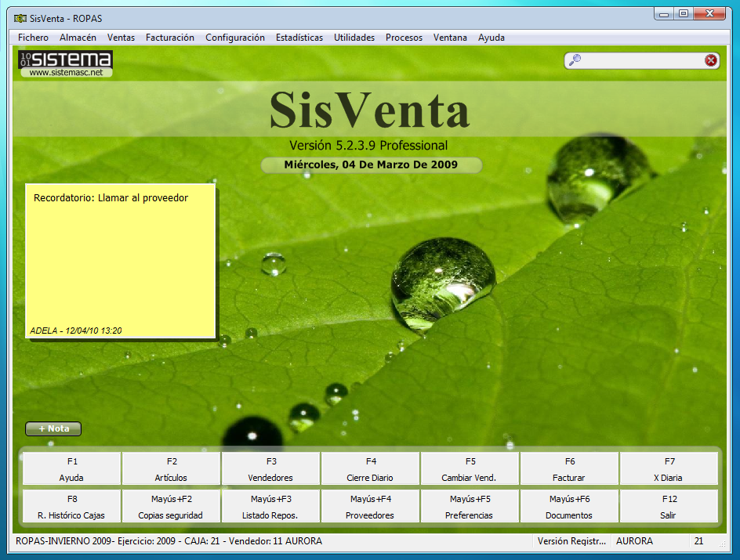Click the ADELA - 12/04/10 13:20 note footer
The width and height of the screenshot is (740, 560).
click(76, 331)
